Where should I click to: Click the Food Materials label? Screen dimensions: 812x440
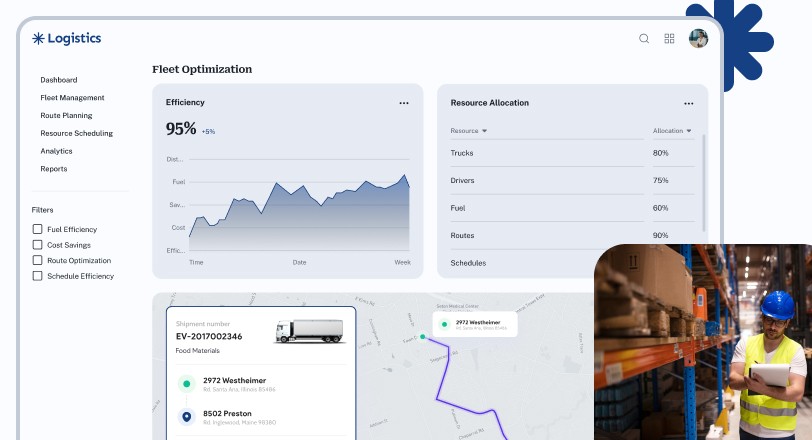(x=198, y=350)
